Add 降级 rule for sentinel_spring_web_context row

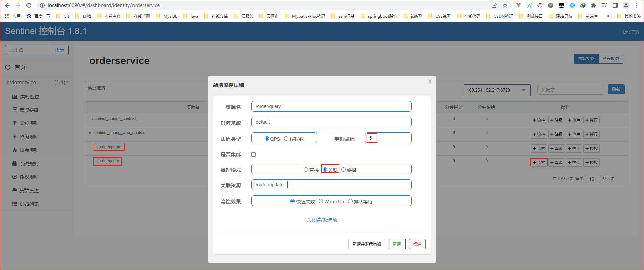[x=556, y=134]
